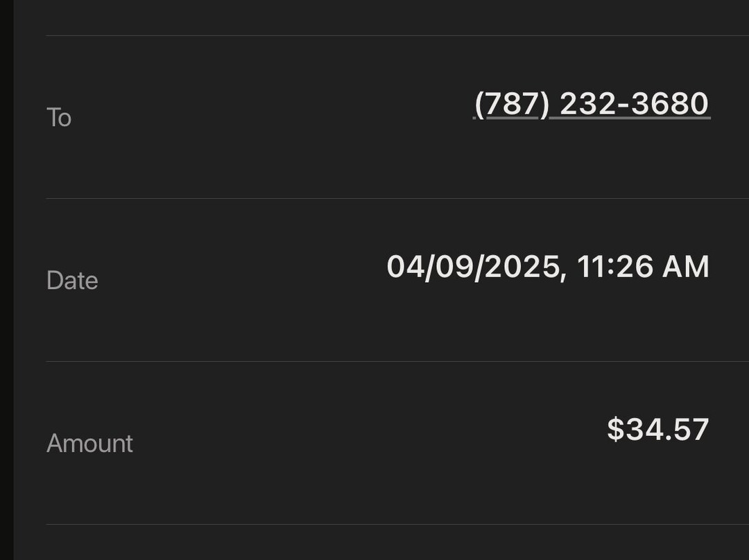749x560 pixels.
Task: Open the (787) 232-3680 phone number link
Action: click(x=592, y=104)
